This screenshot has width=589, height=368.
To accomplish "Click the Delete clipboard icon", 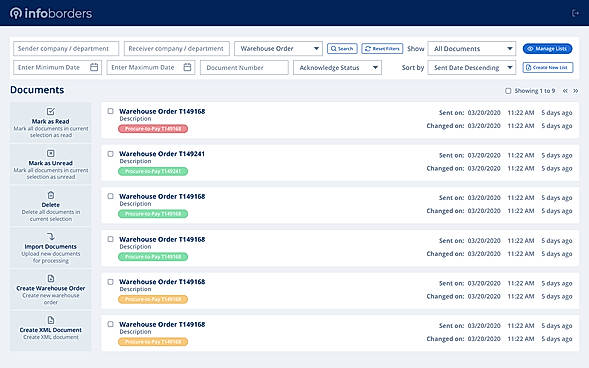I will (51, 195).
